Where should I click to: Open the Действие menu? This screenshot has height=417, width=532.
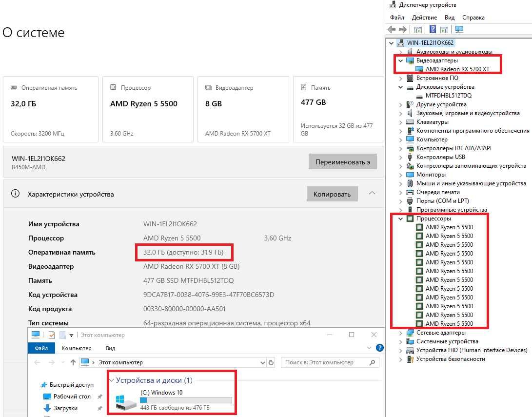pyautogui.click(x=424, y=18)
